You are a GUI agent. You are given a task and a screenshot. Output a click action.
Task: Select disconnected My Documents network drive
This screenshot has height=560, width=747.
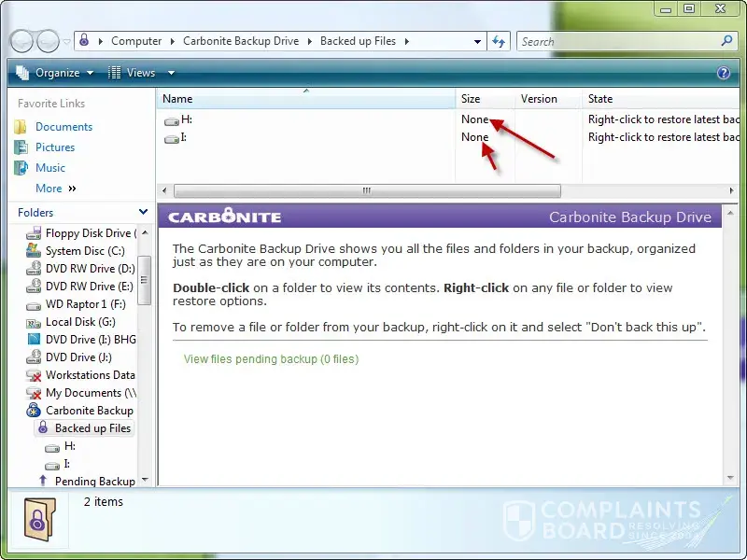81,393
